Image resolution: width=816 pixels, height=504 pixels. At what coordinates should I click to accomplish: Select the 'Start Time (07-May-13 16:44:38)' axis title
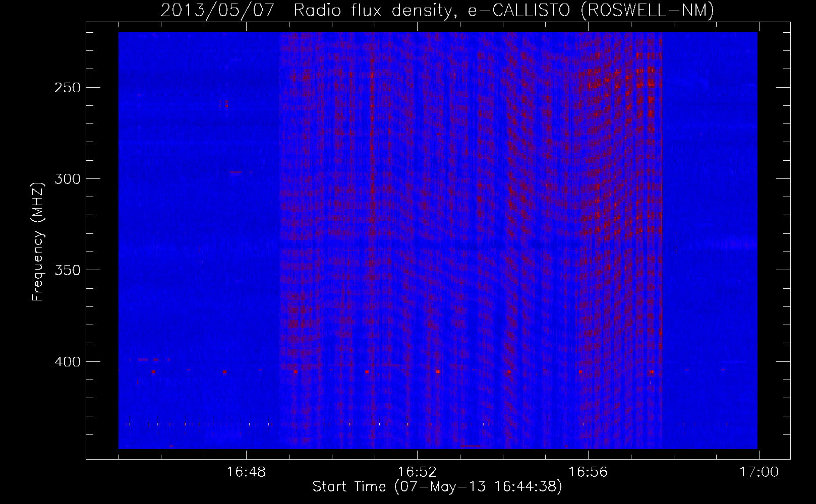pyautogui.click(x=437, y=487)
